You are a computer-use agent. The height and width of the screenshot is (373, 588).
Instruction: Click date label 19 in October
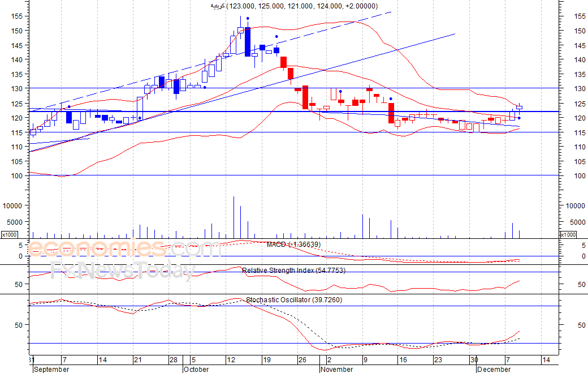coord(267,360)
